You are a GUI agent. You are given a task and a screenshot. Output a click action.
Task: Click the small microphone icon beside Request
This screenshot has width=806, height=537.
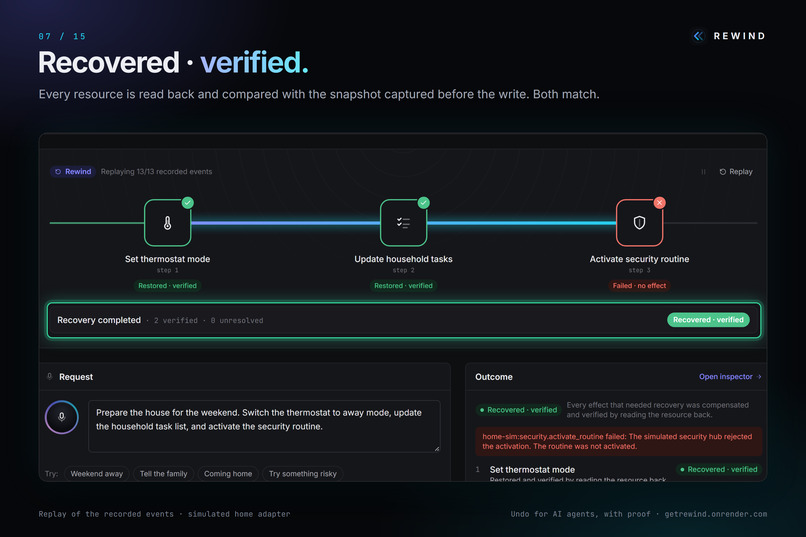(50, 377)
